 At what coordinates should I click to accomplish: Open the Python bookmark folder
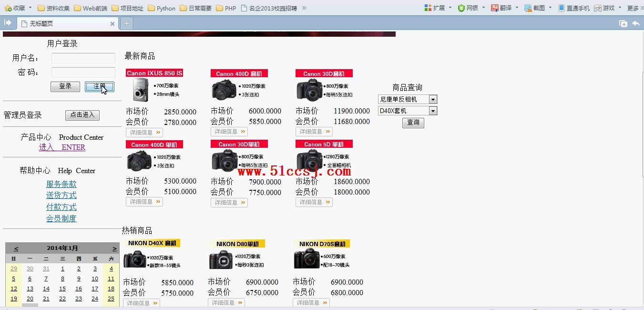click(162, 8)
